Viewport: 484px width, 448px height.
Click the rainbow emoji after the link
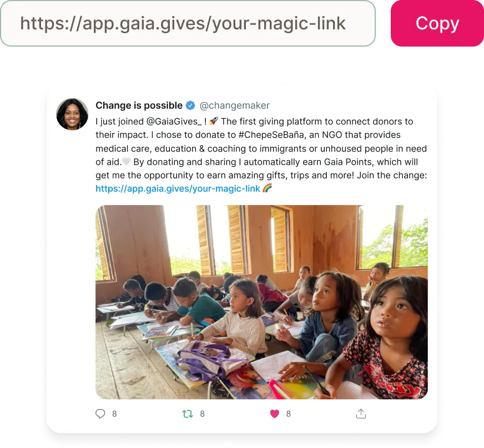[x=267, y=188]
